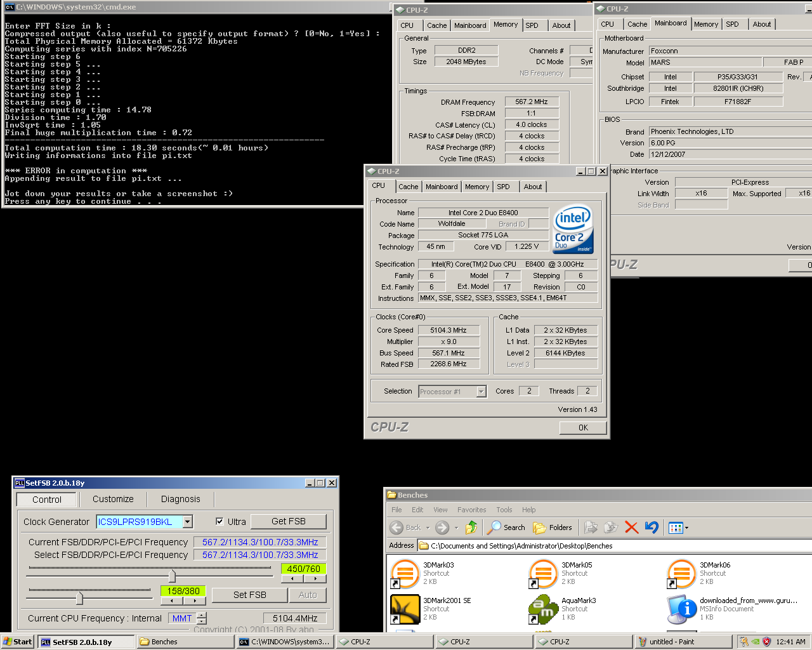The height and width of the screenshot is (650, 812).
Task: Open the Back history dropdown arrow
Action: point(428,527)
